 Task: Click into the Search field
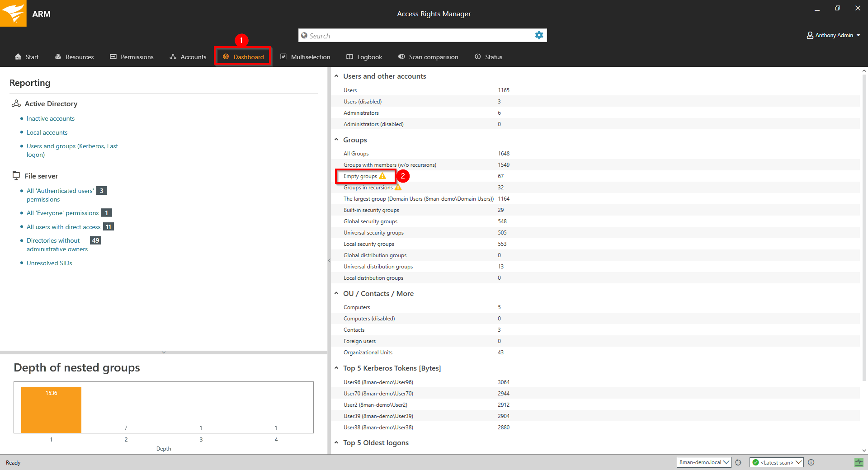[x=416, y=36]
